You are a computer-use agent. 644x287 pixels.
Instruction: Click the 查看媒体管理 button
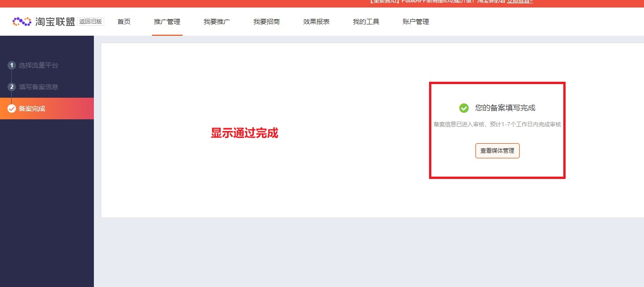click(x=497, y=151)
